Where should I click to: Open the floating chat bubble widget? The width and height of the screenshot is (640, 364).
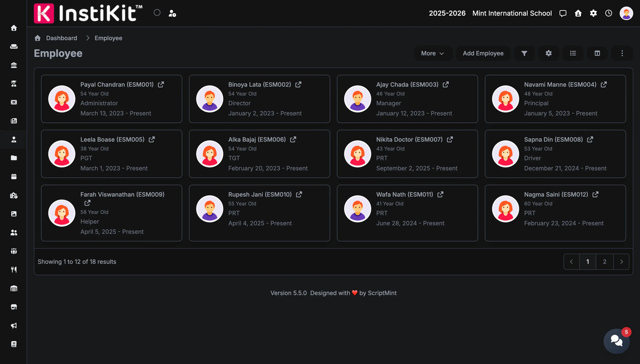point(617,341)
